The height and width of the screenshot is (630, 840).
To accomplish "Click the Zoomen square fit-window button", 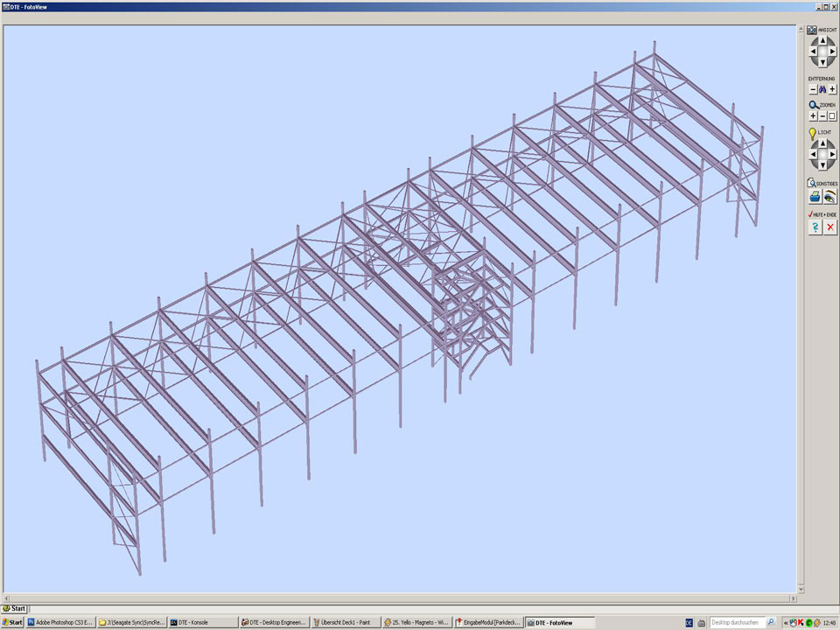I will click(832, 115).
